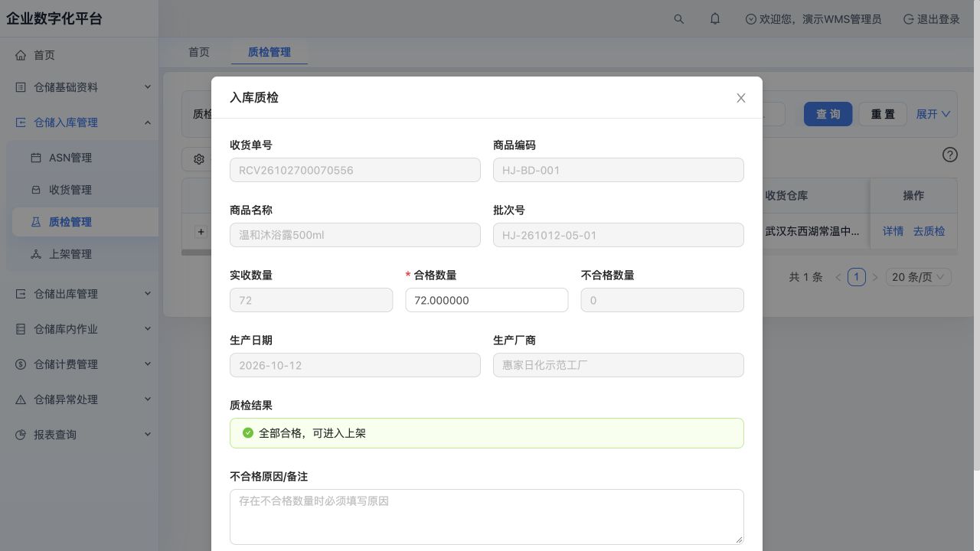980x551 pixels.
Task: Click the 报表查询 pie chart icon
Action: (21, 435)
